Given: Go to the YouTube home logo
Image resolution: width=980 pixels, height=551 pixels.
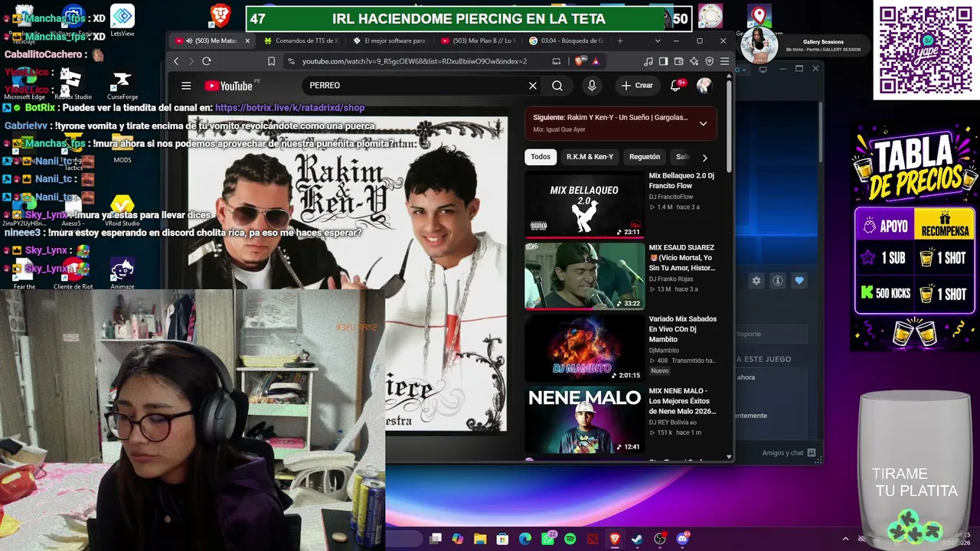Looking at the screenshot, I should click(229, 86).
